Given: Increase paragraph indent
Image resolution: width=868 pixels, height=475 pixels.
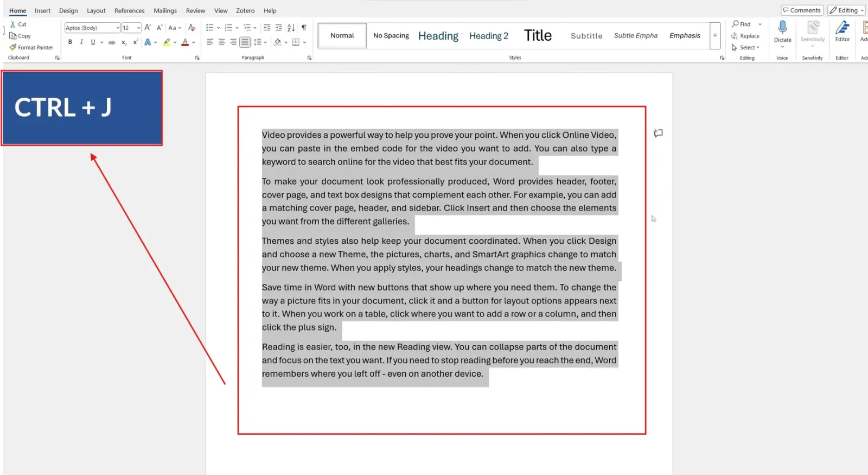Looking at the screenshot, I should point(278,28).
